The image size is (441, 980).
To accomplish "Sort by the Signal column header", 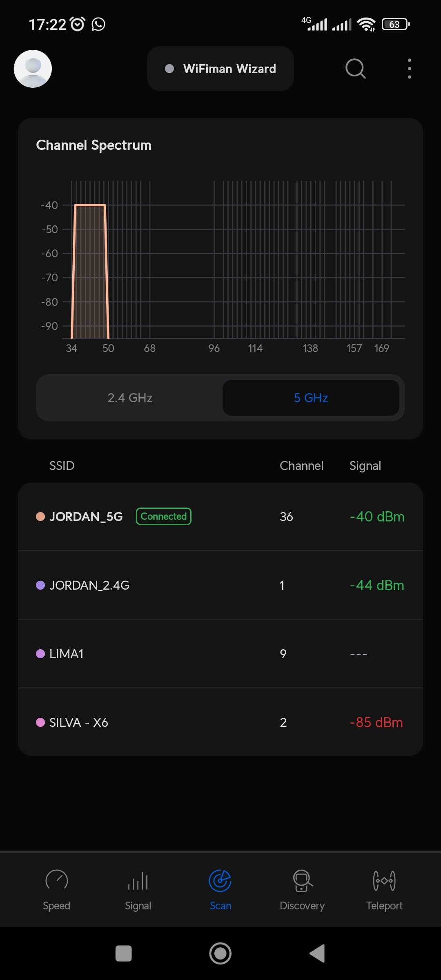I will 365,466.
